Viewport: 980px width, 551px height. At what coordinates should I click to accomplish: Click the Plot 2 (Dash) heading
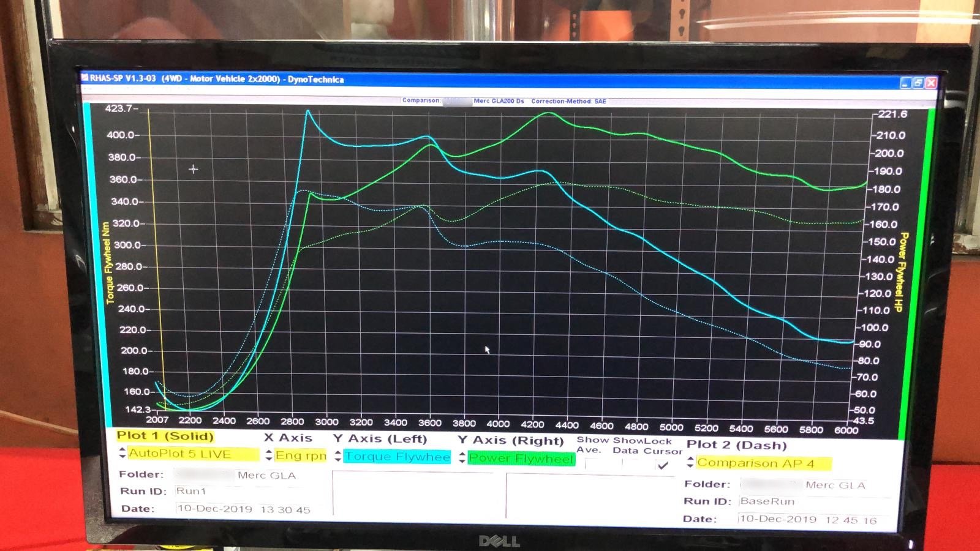pos(736,445)
